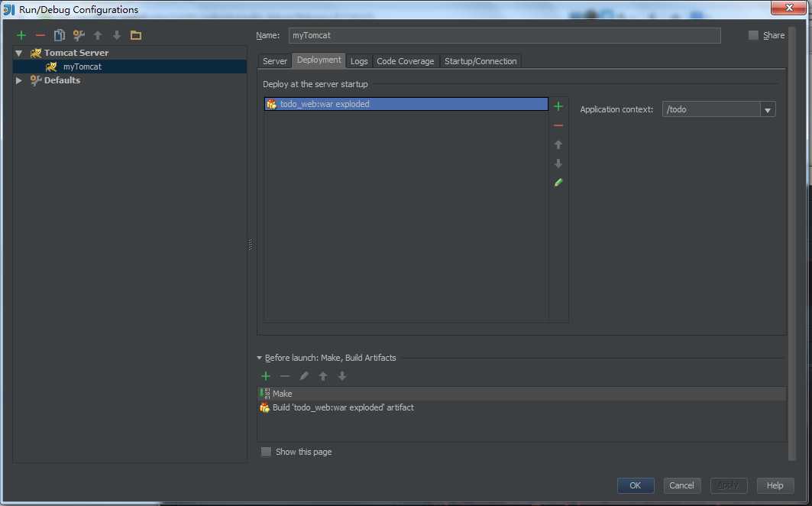This screenshot has height=506, width=812.
Task: Click the splitter handle between panels
Action: pyautogui.click(x=251, y=244)
